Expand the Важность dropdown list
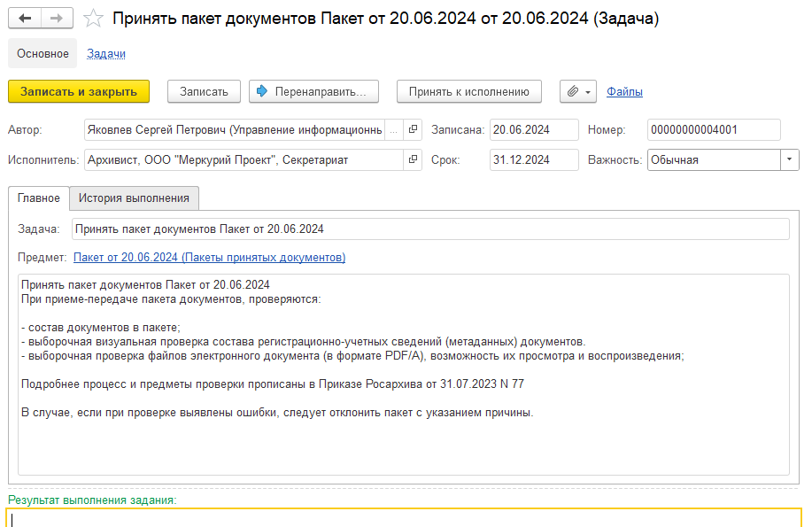The width and height of the screenshot is (812, 527). click(x=789, y=159)
